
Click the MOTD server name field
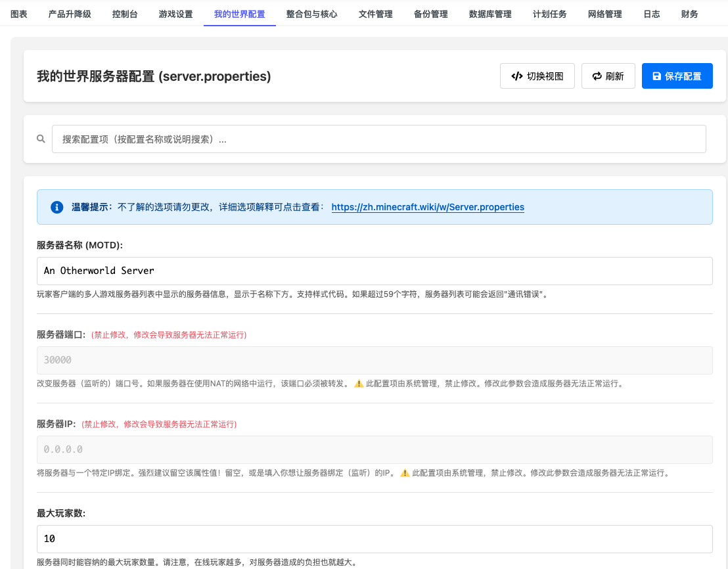coord(375,271)
